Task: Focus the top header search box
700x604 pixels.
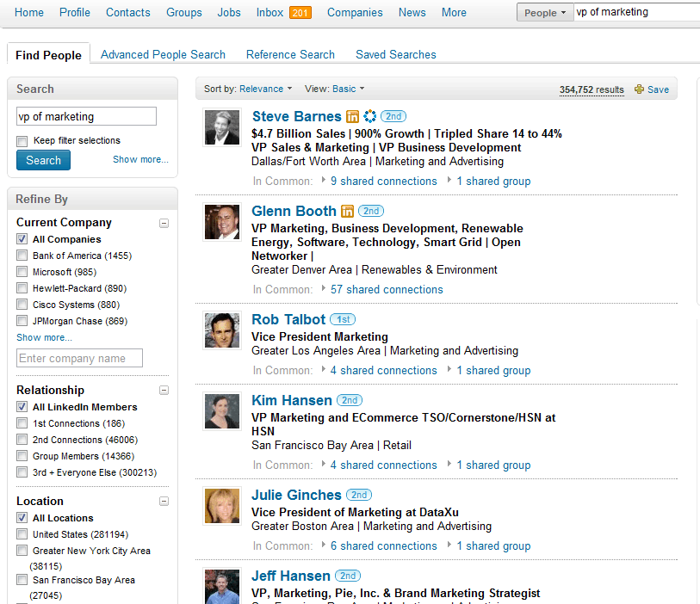Action: click(x=637, y=12)
